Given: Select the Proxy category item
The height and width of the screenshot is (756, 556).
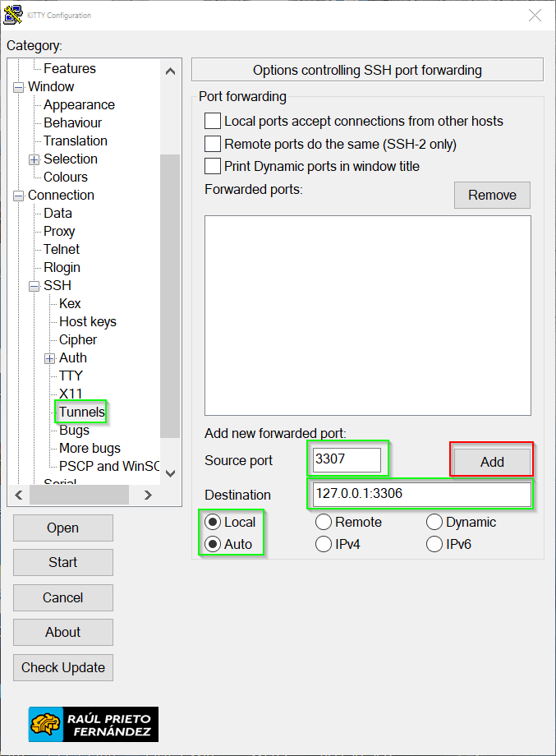Looking at the screenshot, I should (59, 232).
